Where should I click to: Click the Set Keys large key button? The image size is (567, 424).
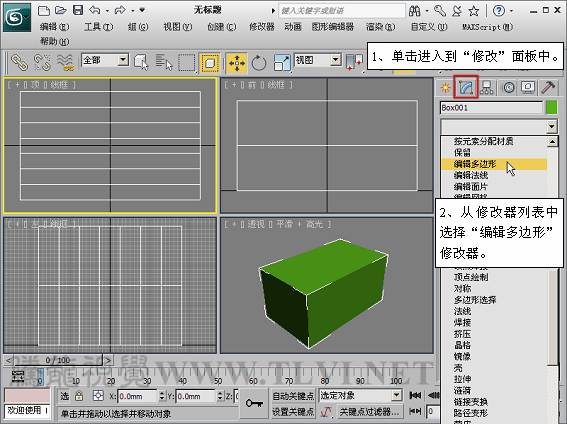click(254, 403)
